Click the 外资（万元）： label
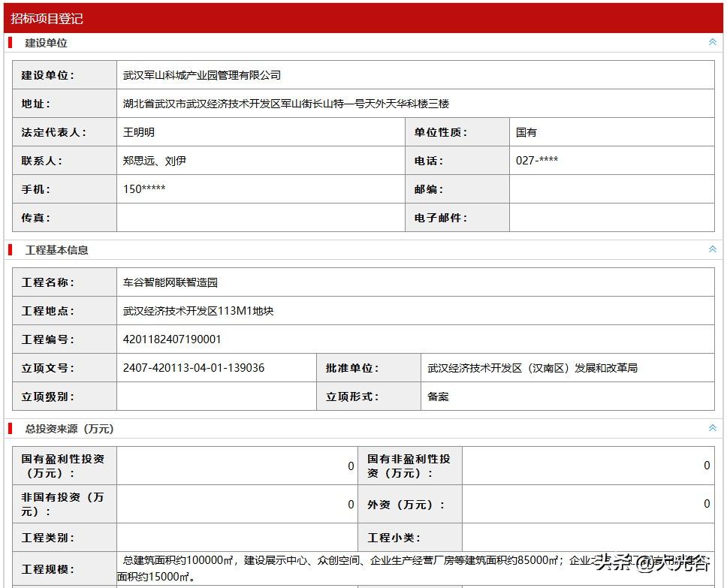The image size is (727, 588). click(x=406, y=505)
